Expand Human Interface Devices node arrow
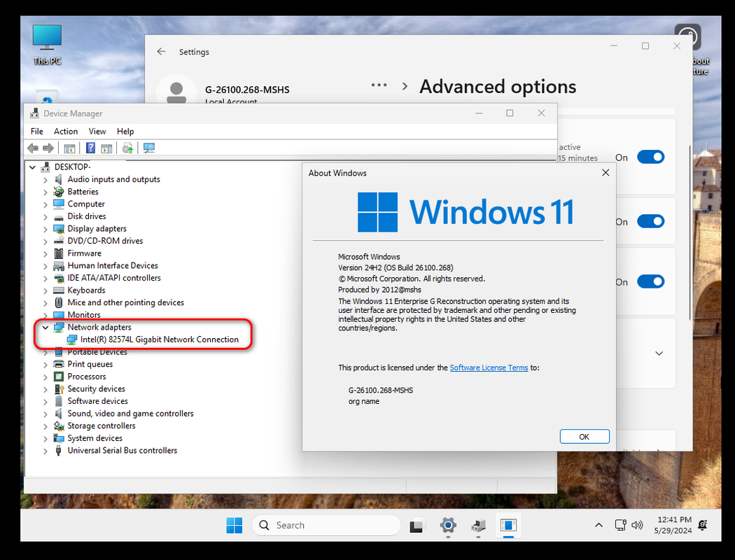This screenshot has width=735, height=560. [45, 266]
